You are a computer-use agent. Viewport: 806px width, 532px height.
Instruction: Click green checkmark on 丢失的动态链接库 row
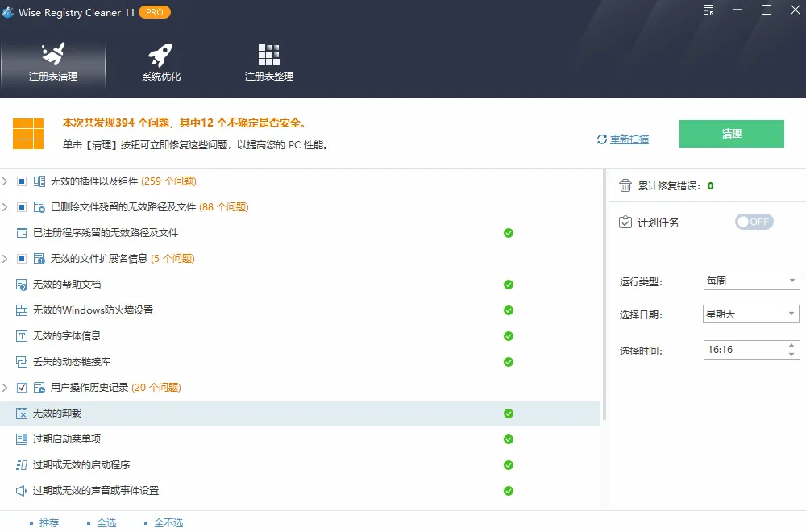tap(509, 362)
